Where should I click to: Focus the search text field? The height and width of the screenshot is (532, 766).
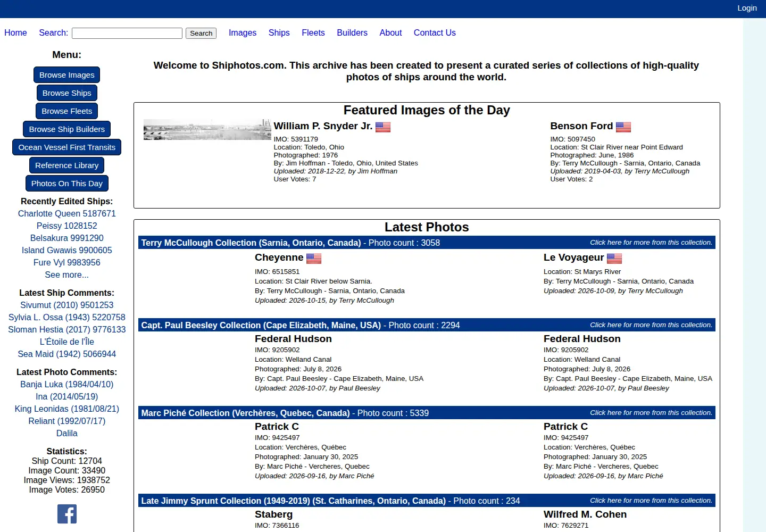[x=127, y=33]
